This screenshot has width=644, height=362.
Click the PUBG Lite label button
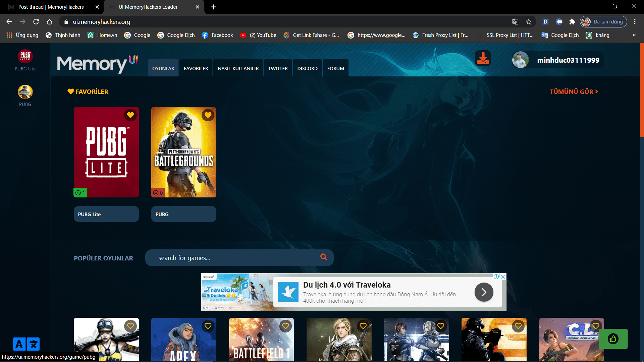coord(106,214)
